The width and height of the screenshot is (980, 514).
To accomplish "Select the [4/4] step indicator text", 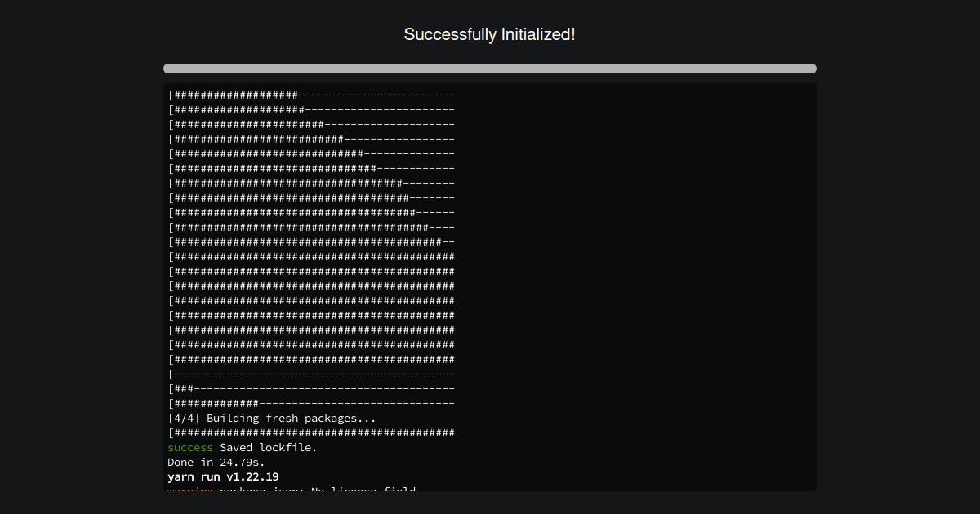I will pyautogui.click(x=181, y=418).
